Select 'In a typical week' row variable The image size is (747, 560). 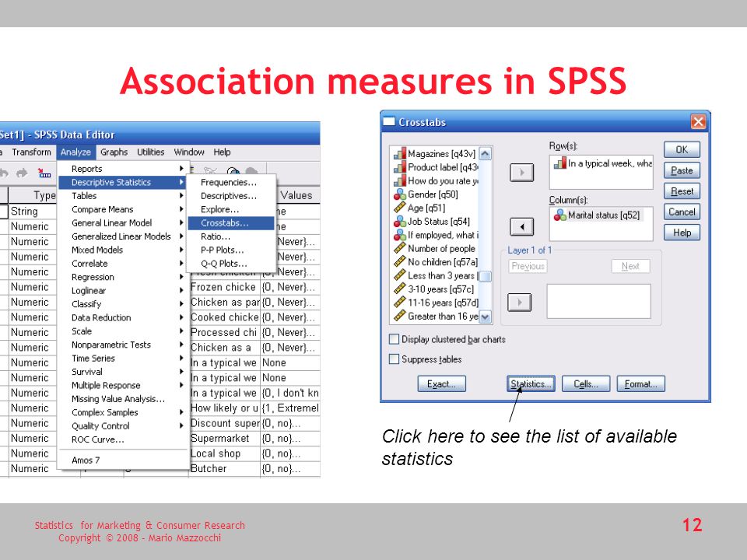click(x=602, y=163)
